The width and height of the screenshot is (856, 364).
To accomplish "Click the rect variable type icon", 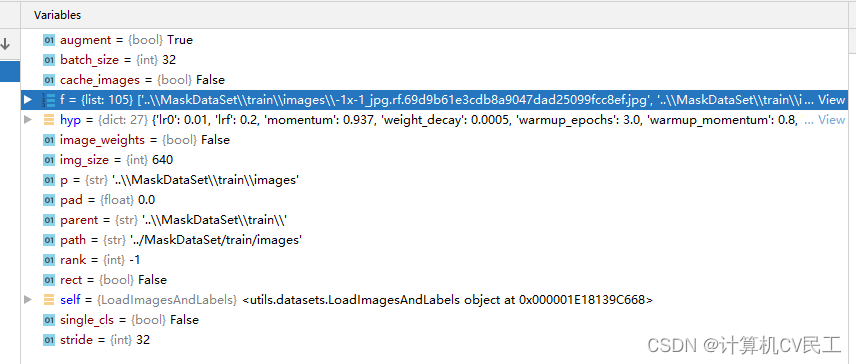I will coord(49,280).
